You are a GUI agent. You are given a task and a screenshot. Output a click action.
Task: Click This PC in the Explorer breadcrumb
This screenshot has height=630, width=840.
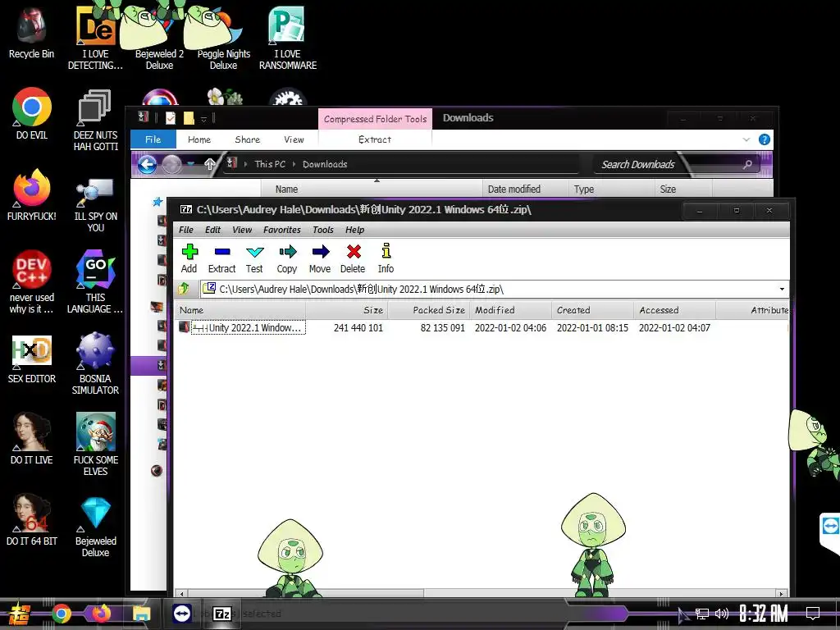click(270, 164)
